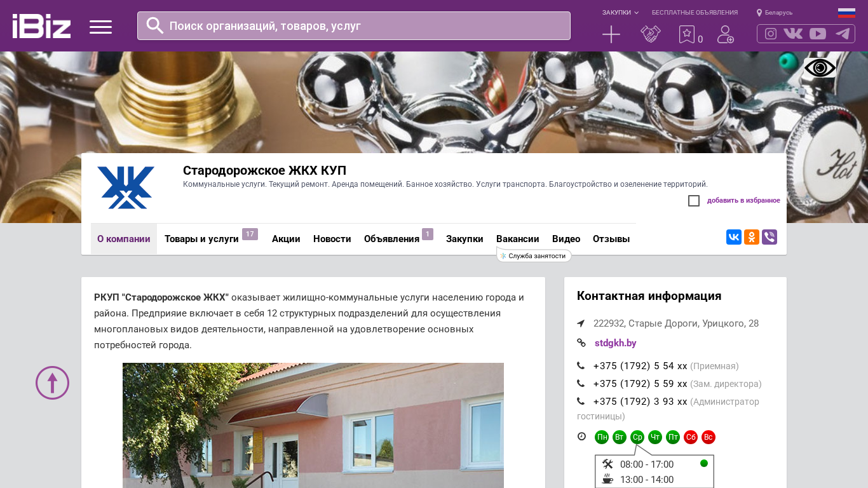Click the Стародорожское ЖКХ КУП company title
The height and width of the screenshot is (488, 868).
(265, 170)
